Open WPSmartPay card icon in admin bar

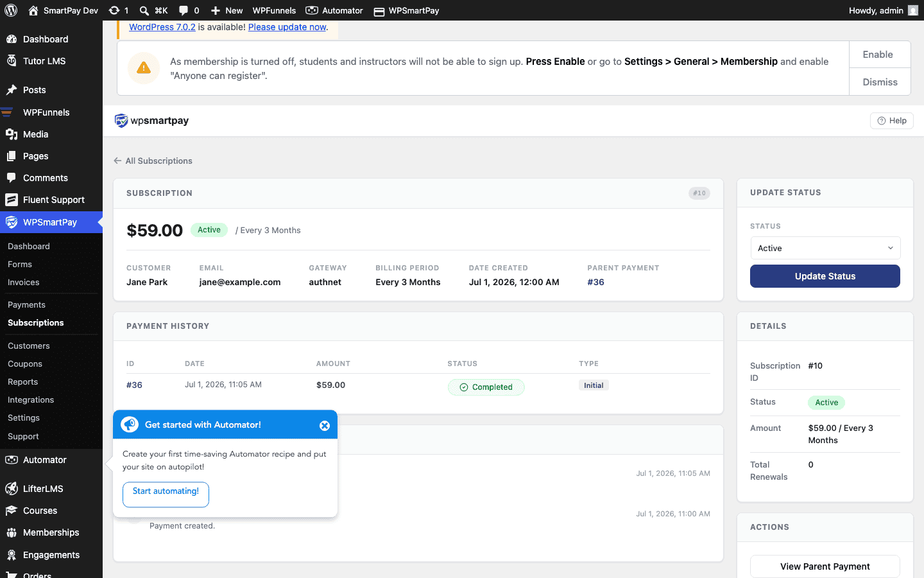(379, 11)
